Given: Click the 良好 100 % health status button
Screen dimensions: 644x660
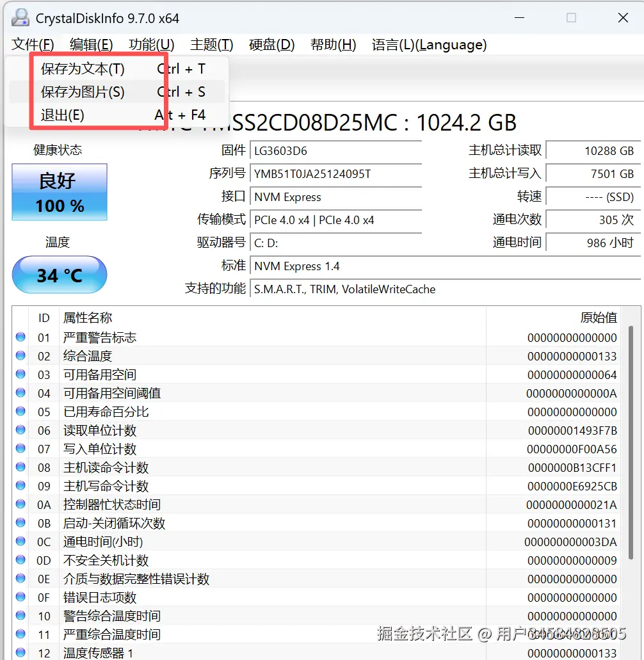Looking at the screenshot, I should click(60, 192).
